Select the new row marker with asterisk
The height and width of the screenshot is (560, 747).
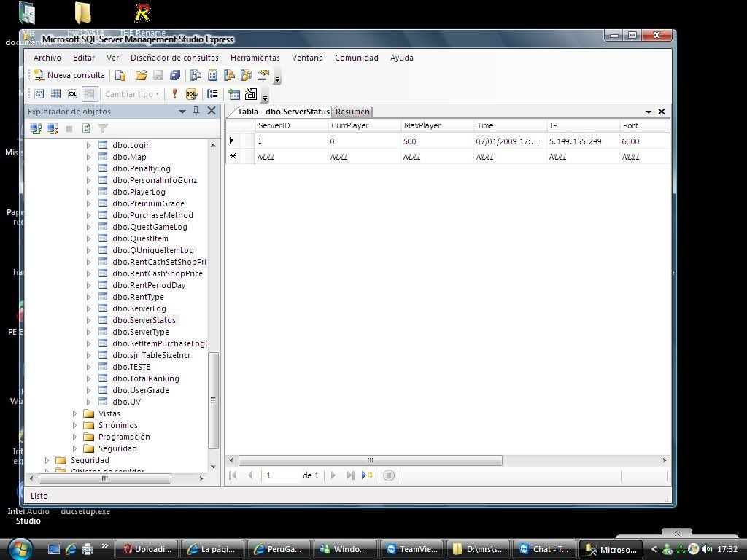coord(233,156)
